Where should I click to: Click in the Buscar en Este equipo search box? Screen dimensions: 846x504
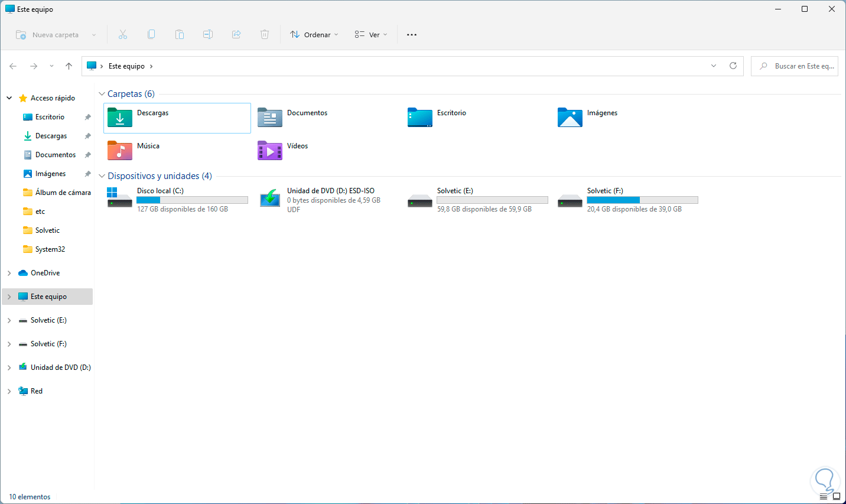tap(795, 66)
